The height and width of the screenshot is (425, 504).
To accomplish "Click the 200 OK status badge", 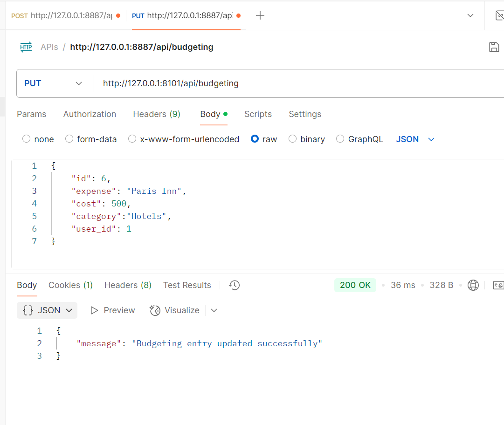I will point(355,285).
